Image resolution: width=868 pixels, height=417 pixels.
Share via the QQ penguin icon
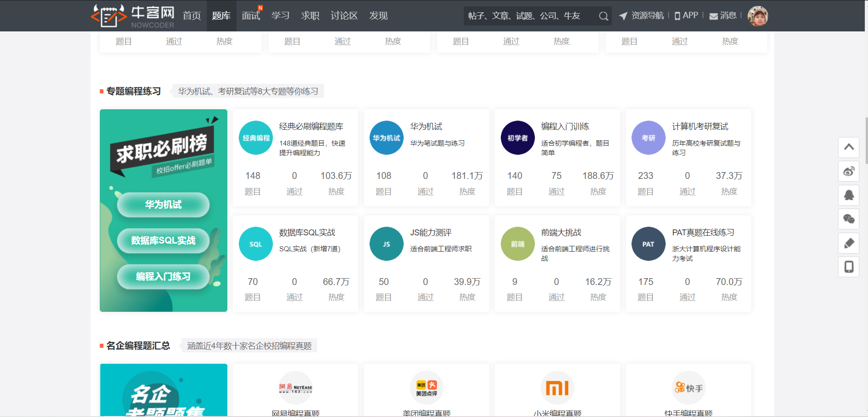(x=848, y=195)
